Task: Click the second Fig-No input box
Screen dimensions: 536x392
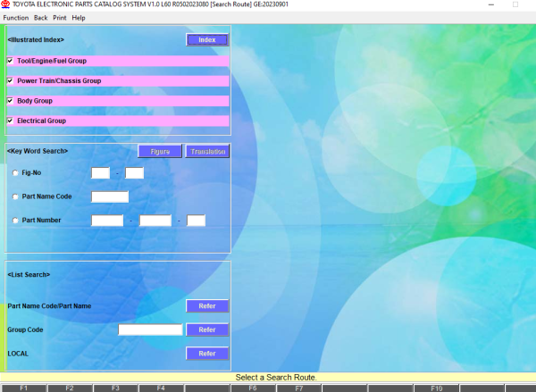Action: pyautogui.click(x=134, y=173)
